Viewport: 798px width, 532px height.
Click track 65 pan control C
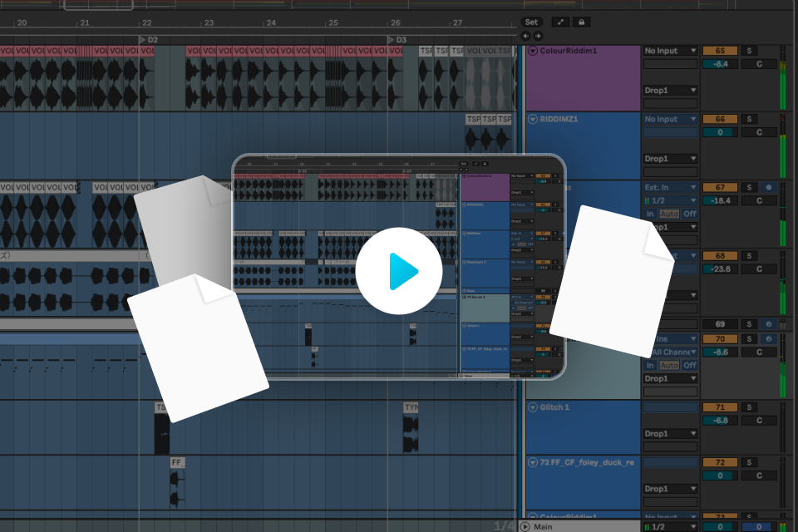[759, 64]
